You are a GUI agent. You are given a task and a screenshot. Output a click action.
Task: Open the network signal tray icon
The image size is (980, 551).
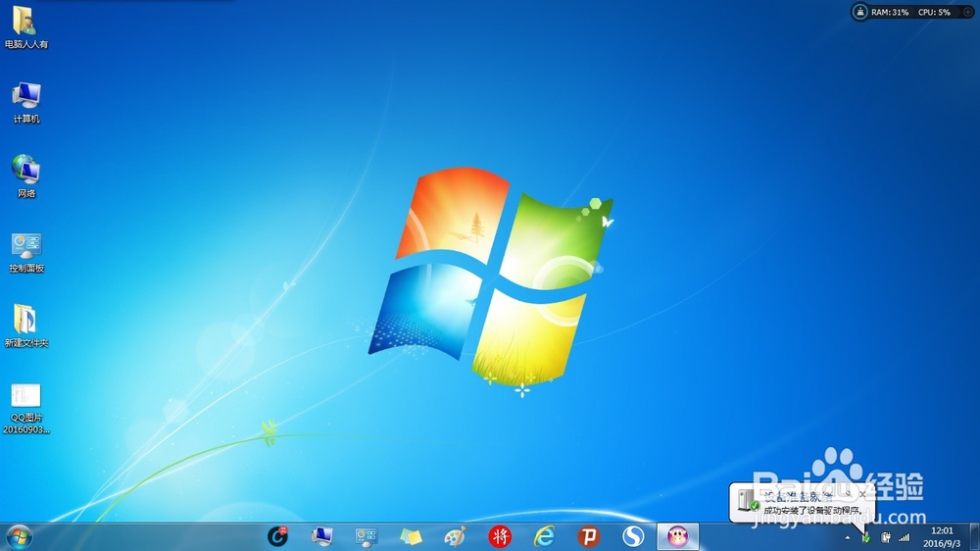click(905, 537)
